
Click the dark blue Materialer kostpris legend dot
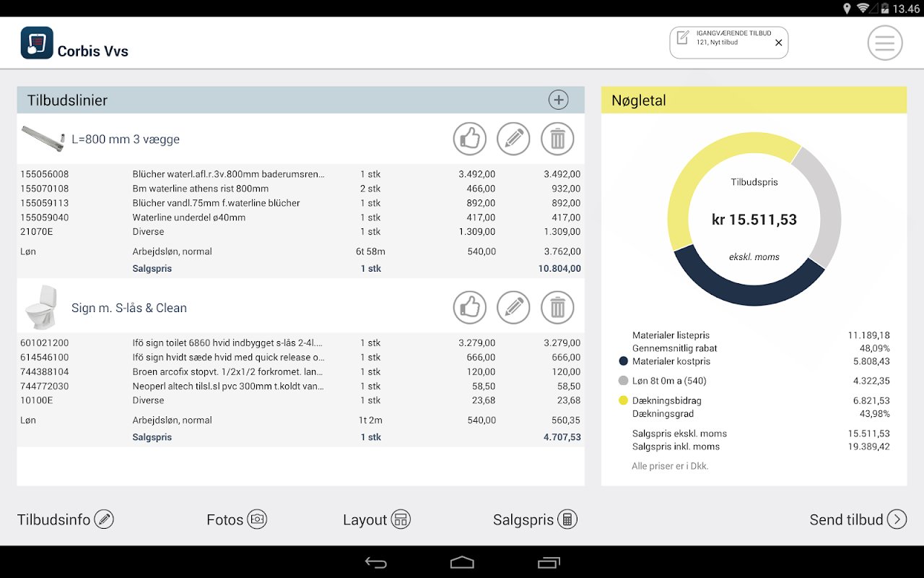pos(623,361)
